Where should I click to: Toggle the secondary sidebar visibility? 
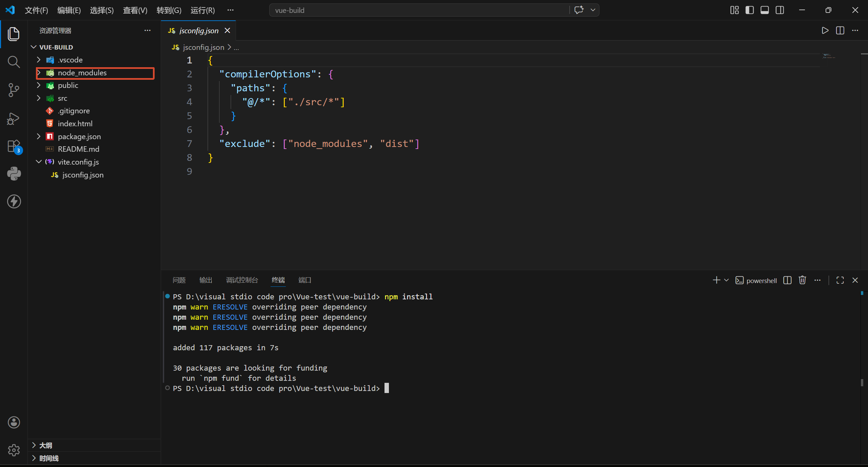click(780, 10)
